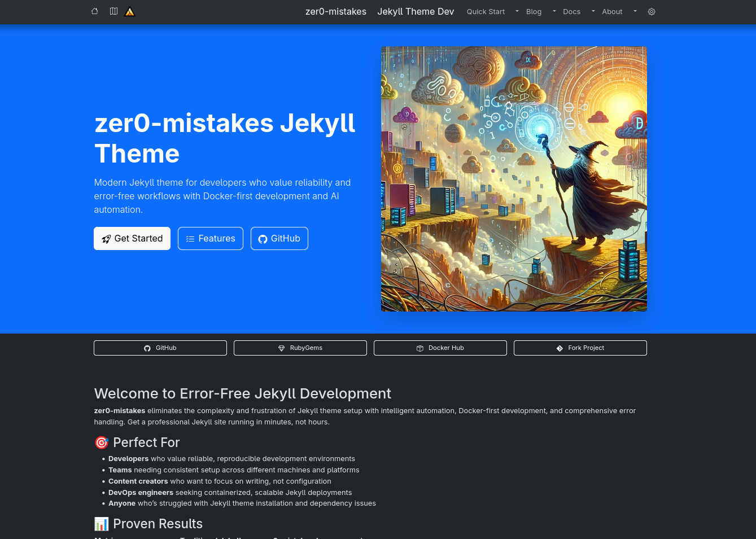Image resolution: width=756 pixels, height=539 pixels.
Task: Click the home icon in the navbar
Action: (x=94, y=11)
